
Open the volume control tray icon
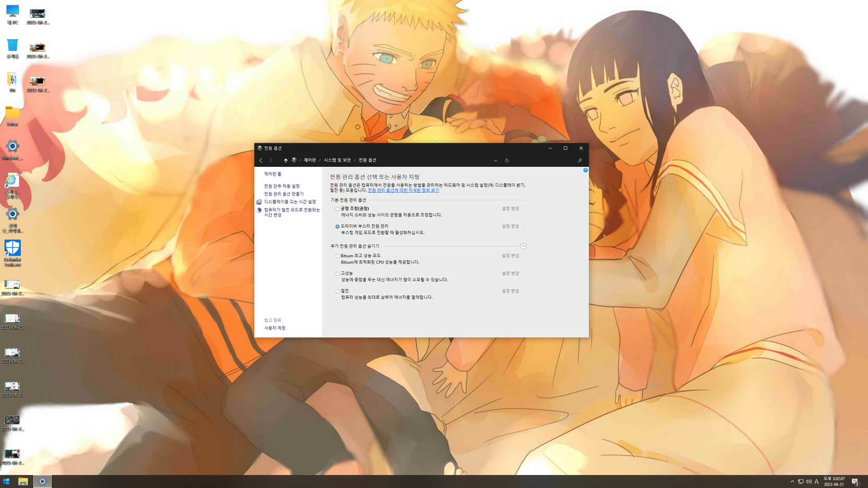[x=809, y=482]
